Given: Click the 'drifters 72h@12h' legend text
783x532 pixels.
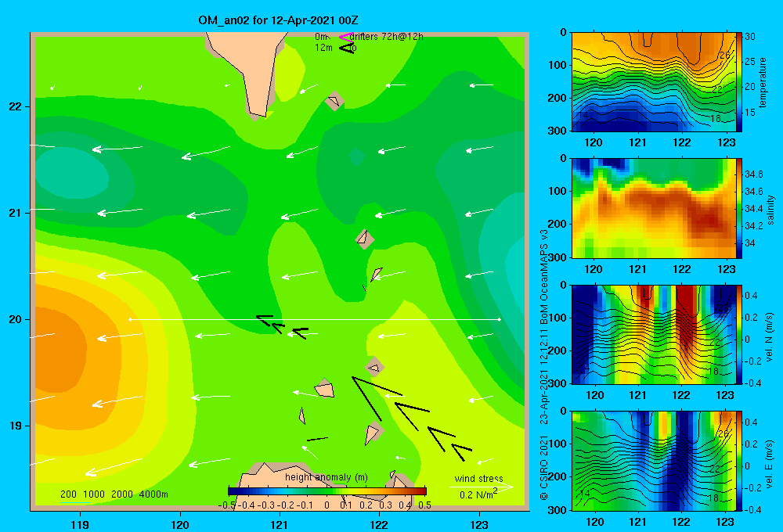Looking at the screenshot, I should point(387,37).
